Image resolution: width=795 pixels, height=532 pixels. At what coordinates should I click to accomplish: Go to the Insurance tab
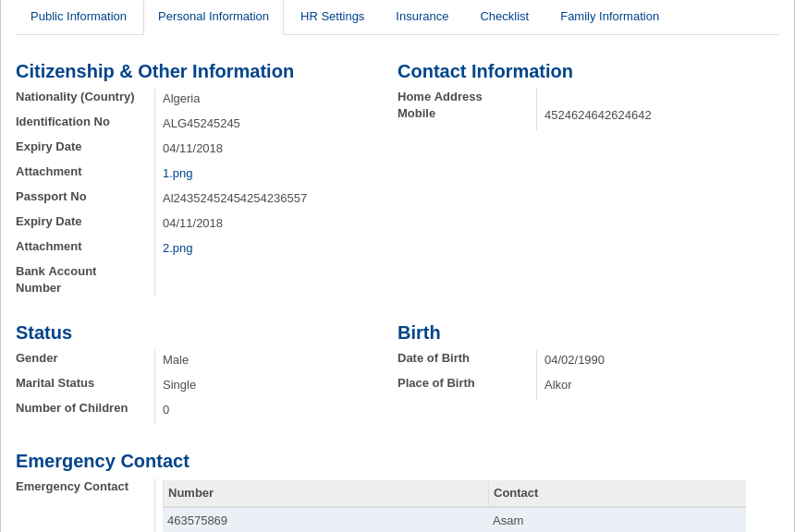pyautogui.click(x=422, y=17)
